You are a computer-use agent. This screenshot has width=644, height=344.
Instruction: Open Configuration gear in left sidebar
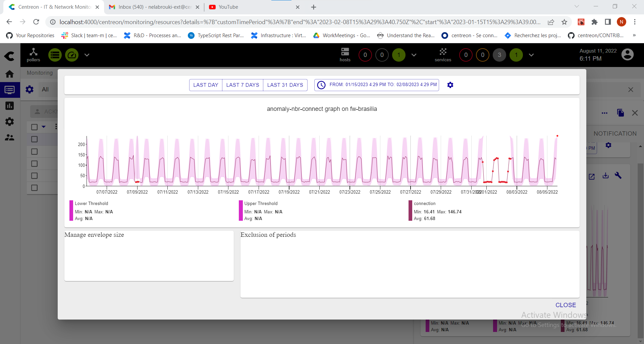pyautogui.click(x=10, y=122)
